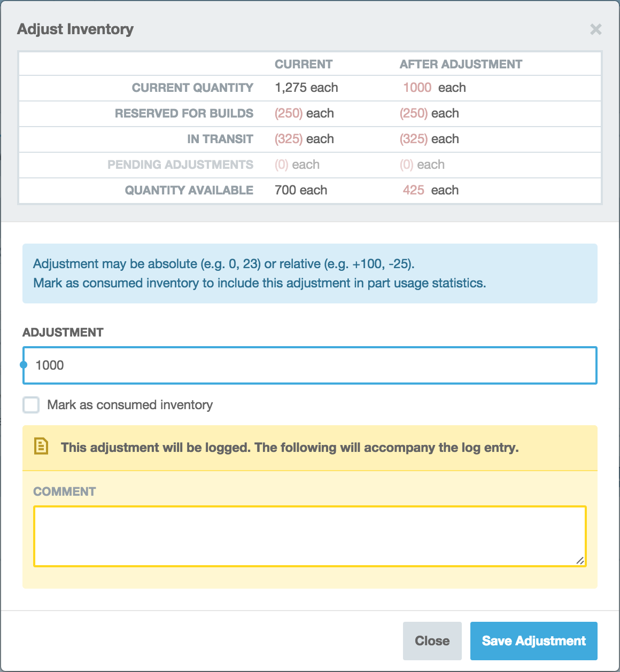This screenshot has width=620, height=672.
Task: Click the Pending Adjustments row label
Action: pos(180,165)
